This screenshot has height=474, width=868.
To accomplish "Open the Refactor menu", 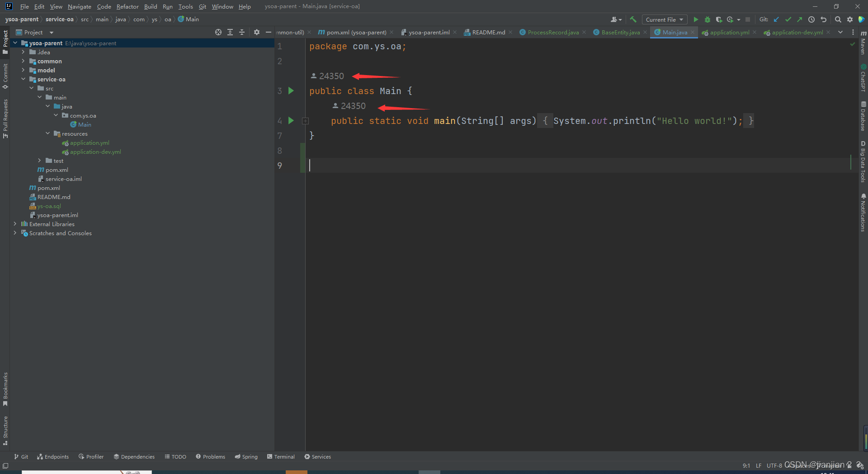I will [127, 6].
